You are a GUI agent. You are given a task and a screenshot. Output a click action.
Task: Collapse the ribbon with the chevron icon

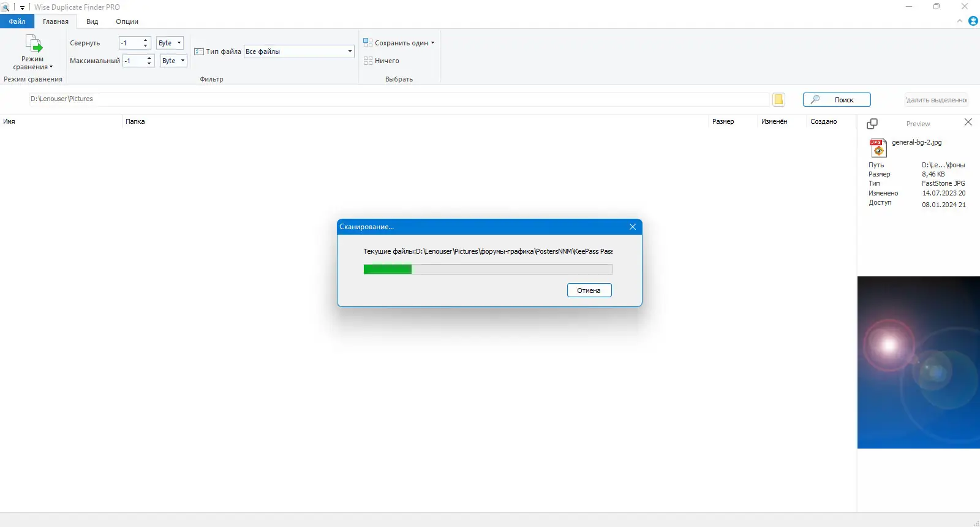pos(960,21)
